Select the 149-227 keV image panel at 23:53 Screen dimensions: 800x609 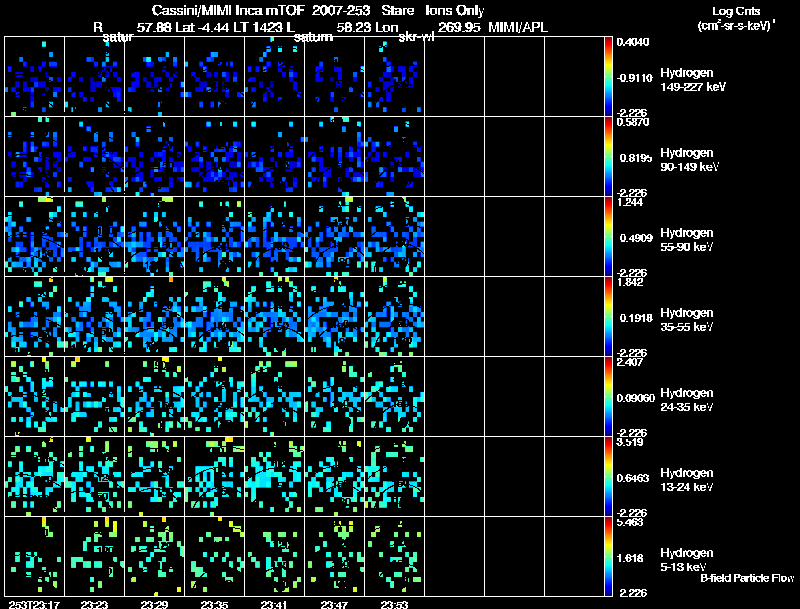pos(394,77)
